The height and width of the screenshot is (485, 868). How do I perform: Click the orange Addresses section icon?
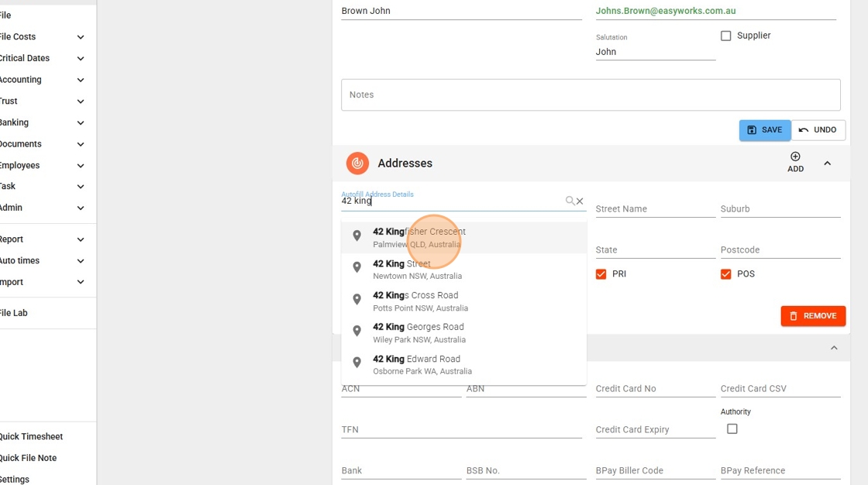point(357,163)
